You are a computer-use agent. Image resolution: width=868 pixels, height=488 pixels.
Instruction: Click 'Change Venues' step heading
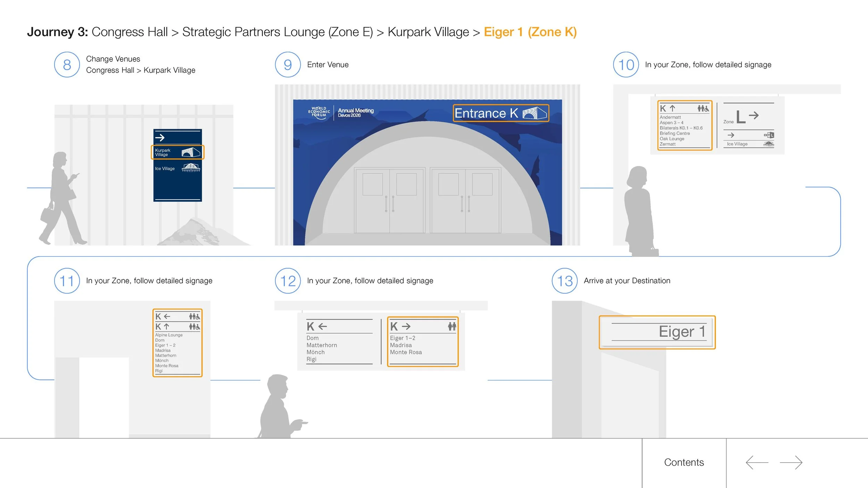113,59
